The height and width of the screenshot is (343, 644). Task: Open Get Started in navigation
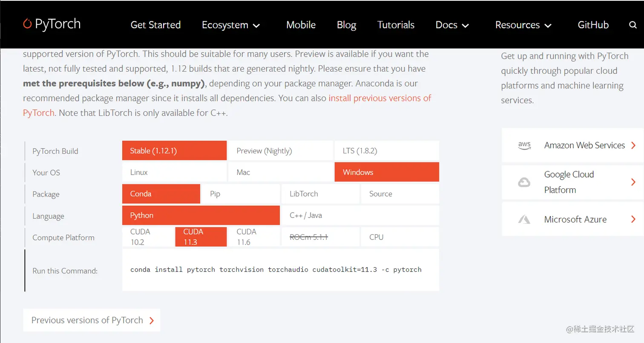[x=155, y=25]
